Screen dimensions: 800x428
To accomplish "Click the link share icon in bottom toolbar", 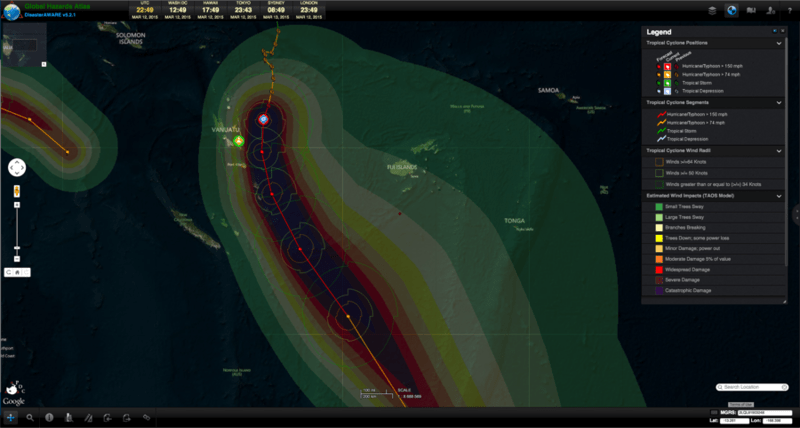I will (x=146, y=417).
